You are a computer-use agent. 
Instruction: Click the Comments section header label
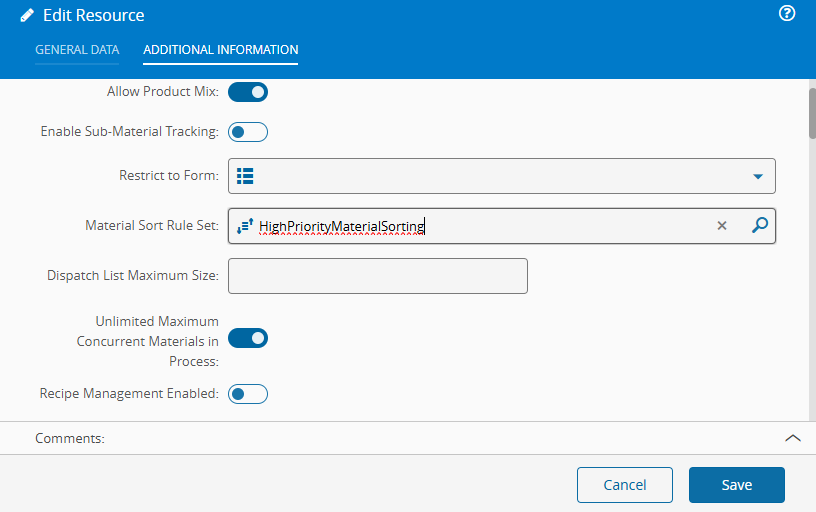[x=70, y=438]
